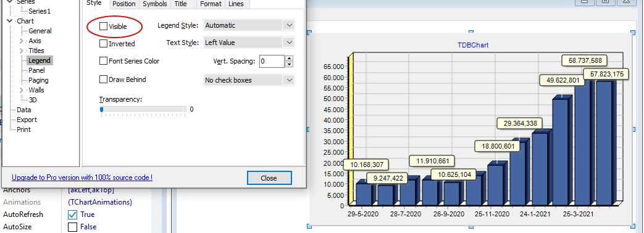Enable the Visible legend checkbox
Screen dimensions: 644x233
[103, 27]
